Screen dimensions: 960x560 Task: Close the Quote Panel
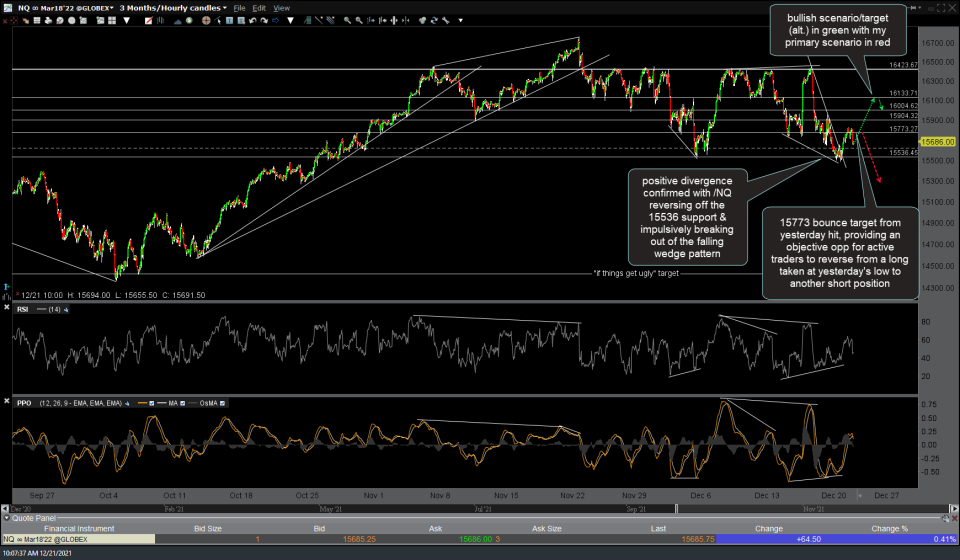pos(954,518)
